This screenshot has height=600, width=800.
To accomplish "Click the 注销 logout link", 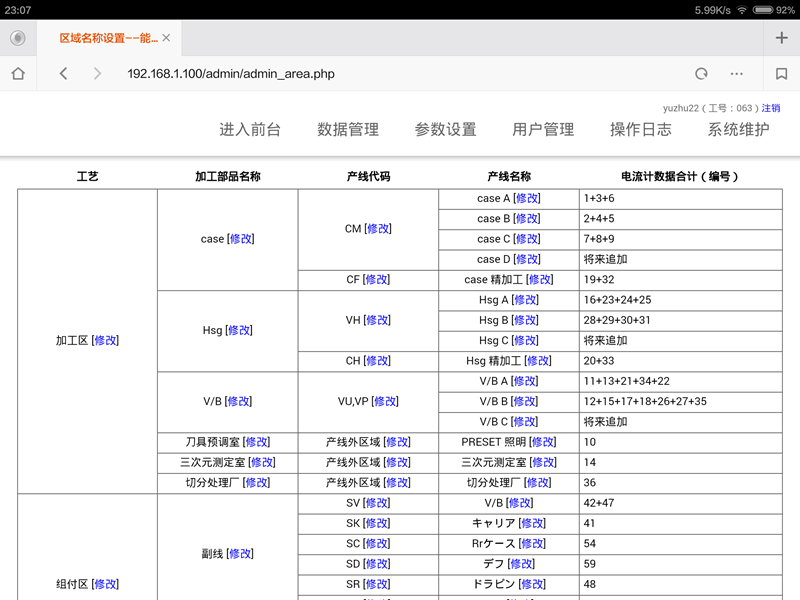I will pos(771,108).
